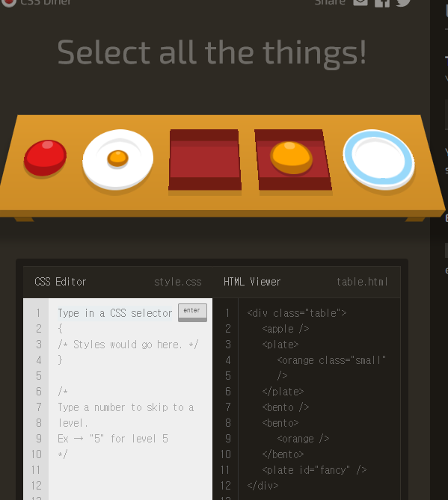
Task: Click the style.css file label
Action: [x=178, y=282]
